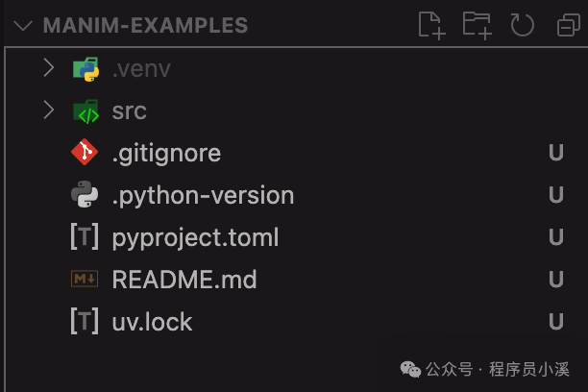588x392 pixels.
Task: Refresh the Explorer file tree
Action: [522, 25]
